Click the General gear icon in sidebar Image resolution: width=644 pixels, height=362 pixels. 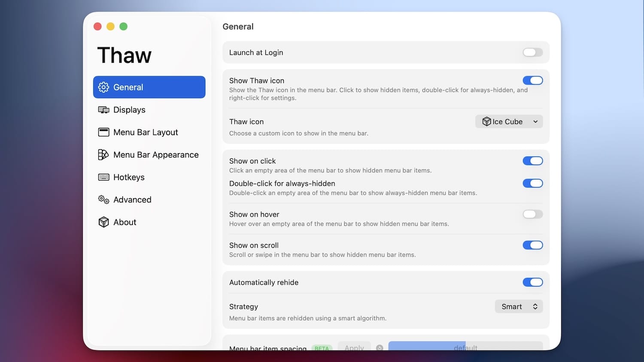point(103,87)
